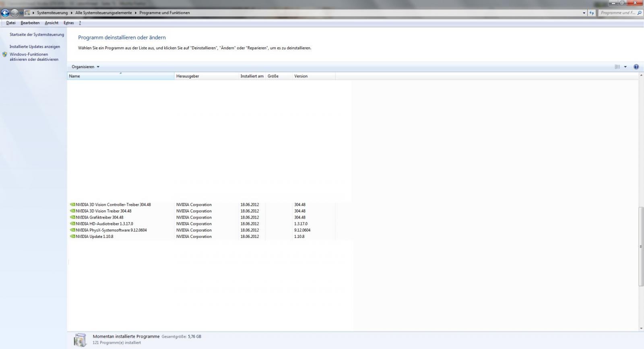Viewport: 644px width, 349px height.
Task: Open Windows-Funktionen aktivieren oder deaktivieren
Action: 34,57
